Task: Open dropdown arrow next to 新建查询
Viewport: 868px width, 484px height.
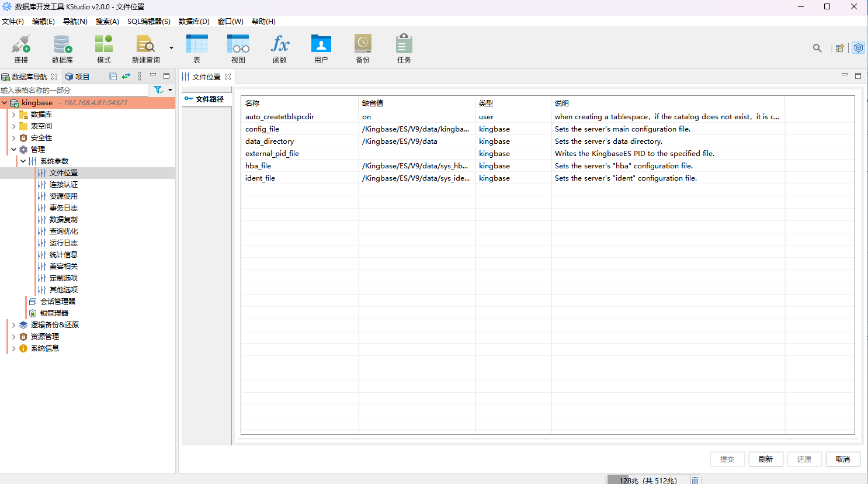Action: (171, 48)
